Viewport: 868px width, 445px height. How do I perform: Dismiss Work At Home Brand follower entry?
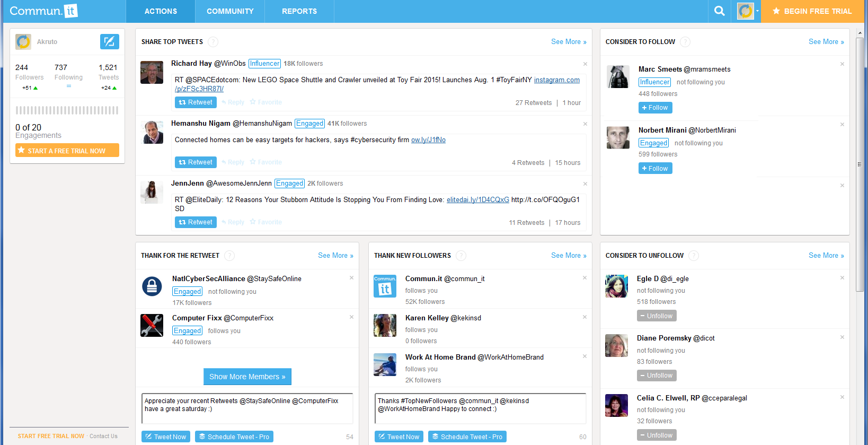(584, 356)
